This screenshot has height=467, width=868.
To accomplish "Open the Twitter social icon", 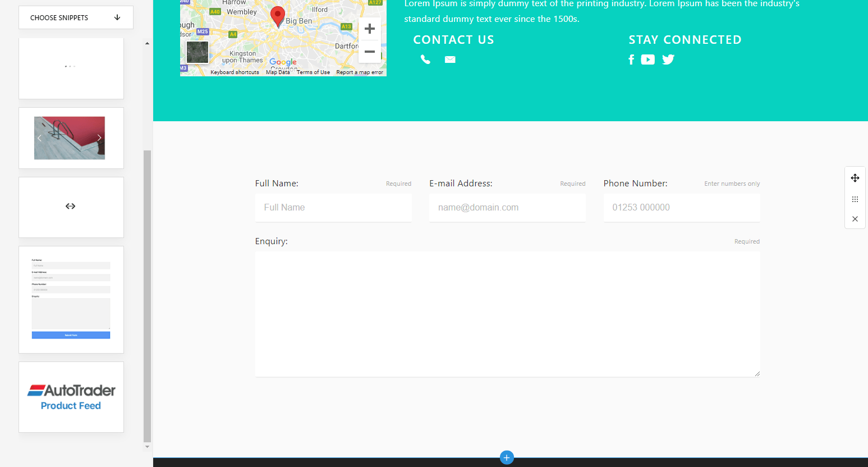I will coord(668,59).
